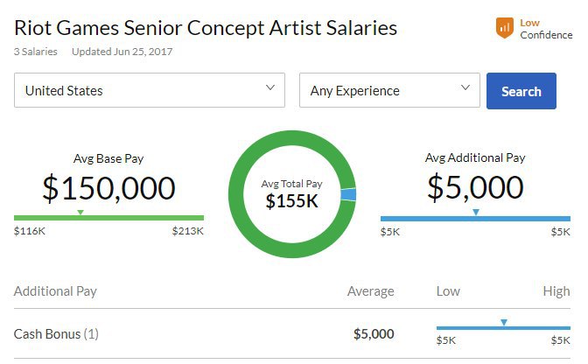Click the orange Low Confidence shield icon
Image resolution: width=588 pixels, height=364 pixels.
coord(504,28)
